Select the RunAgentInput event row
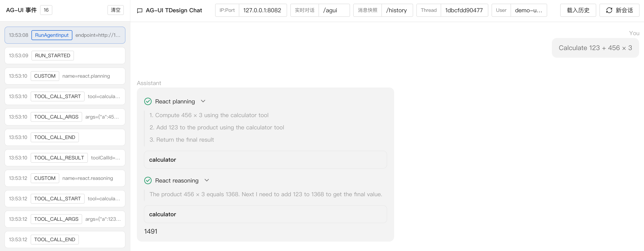The image size is (644, 251). (x=65, y=35)
